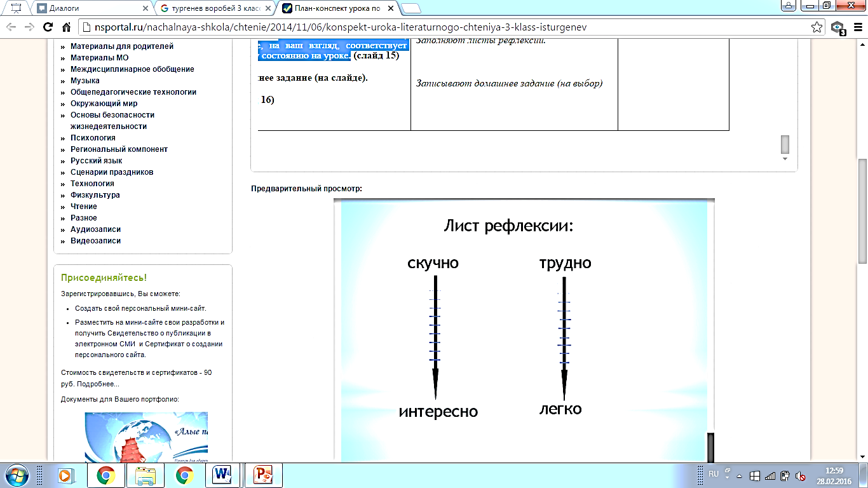Click the slide preview scrollbar thumb
The width and height of the screenshot is (868, 488).
pos(711,447)
